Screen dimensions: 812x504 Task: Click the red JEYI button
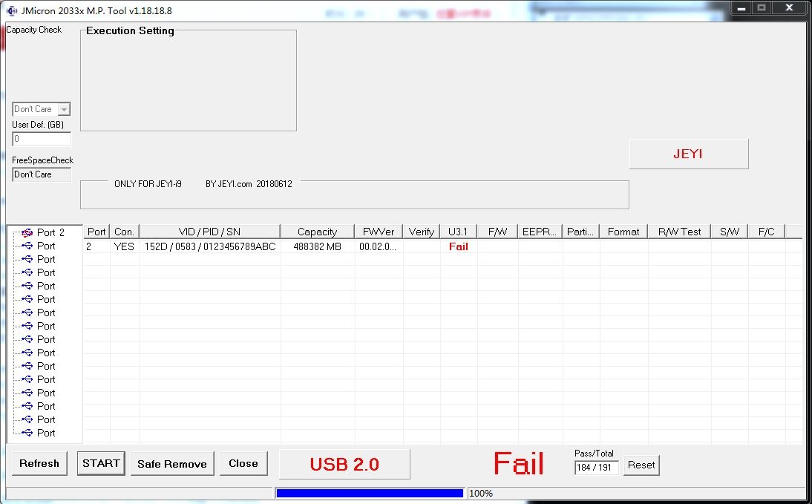(x=689, y=154)
